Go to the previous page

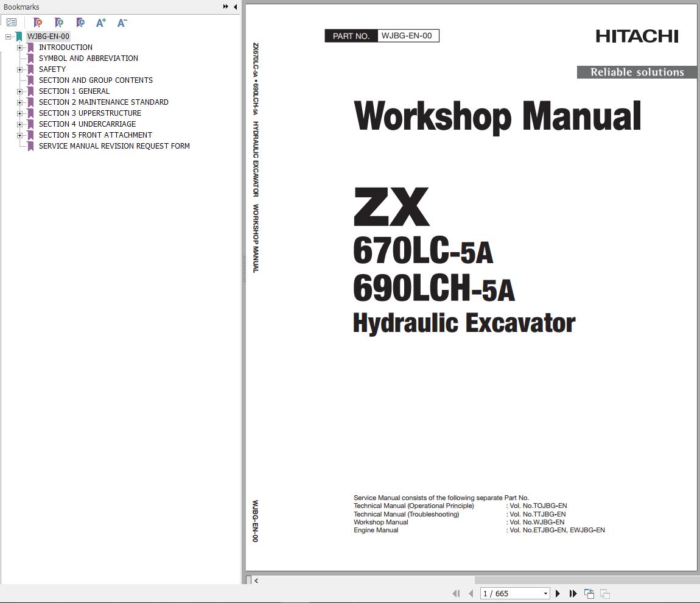tap(471, 593)
